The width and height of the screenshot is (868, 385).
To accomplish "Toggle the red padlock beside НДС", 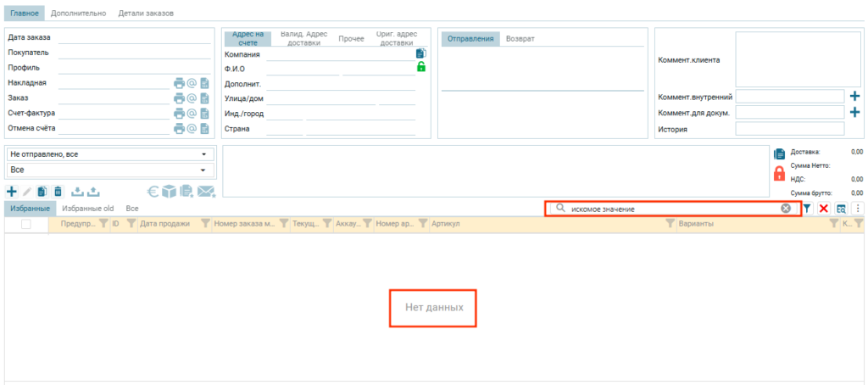I will tap(780, 174).
